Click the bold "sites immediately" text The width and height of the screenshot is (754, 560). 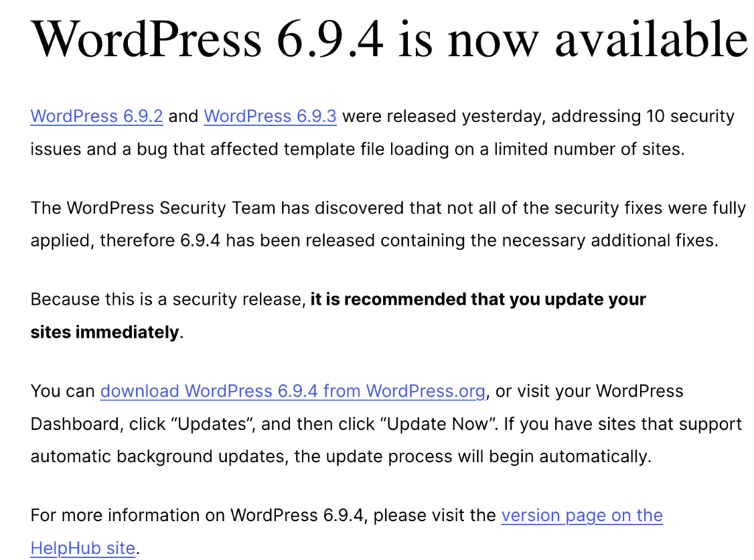point(105,332)
